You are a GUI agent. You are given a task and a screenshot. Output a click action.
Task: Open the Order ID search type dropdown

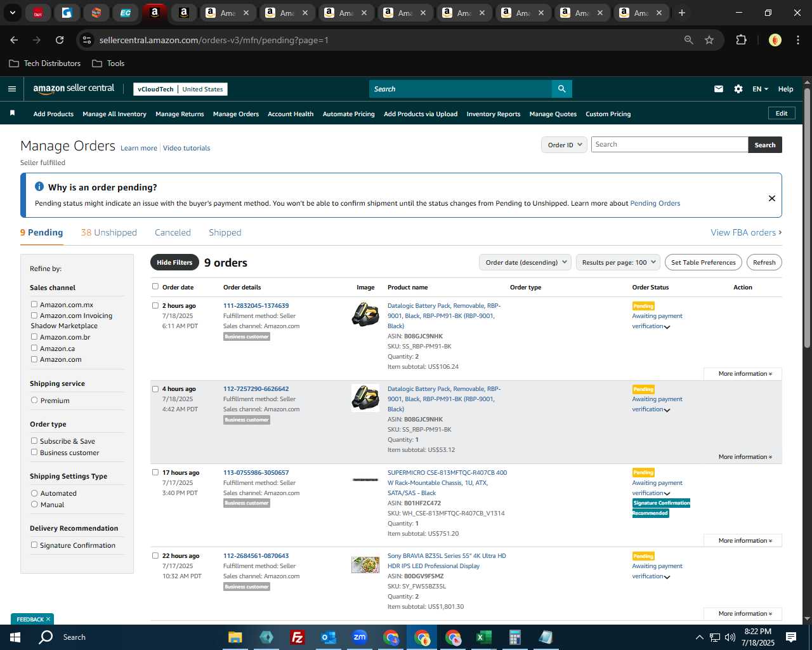pyautogui.click(x=564, y=145)
